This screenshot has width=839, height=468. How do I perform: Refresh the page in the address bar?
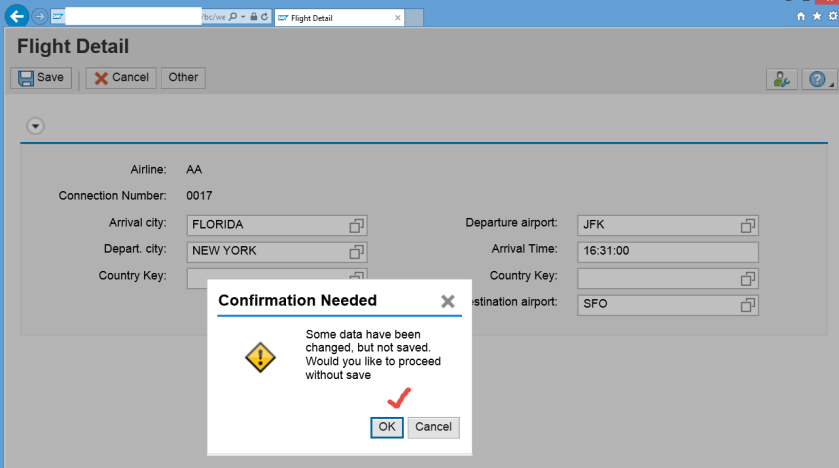tap(264, 17)
